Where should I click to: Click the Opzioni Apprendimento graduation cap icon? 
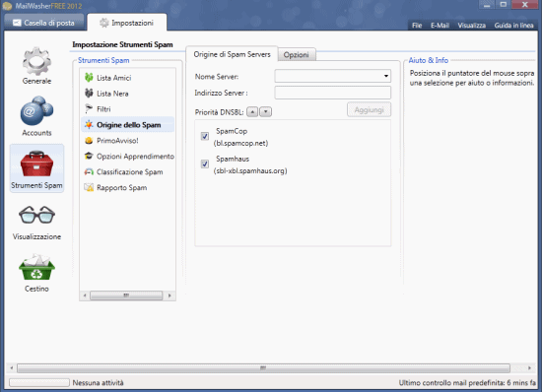pos(89,156)
